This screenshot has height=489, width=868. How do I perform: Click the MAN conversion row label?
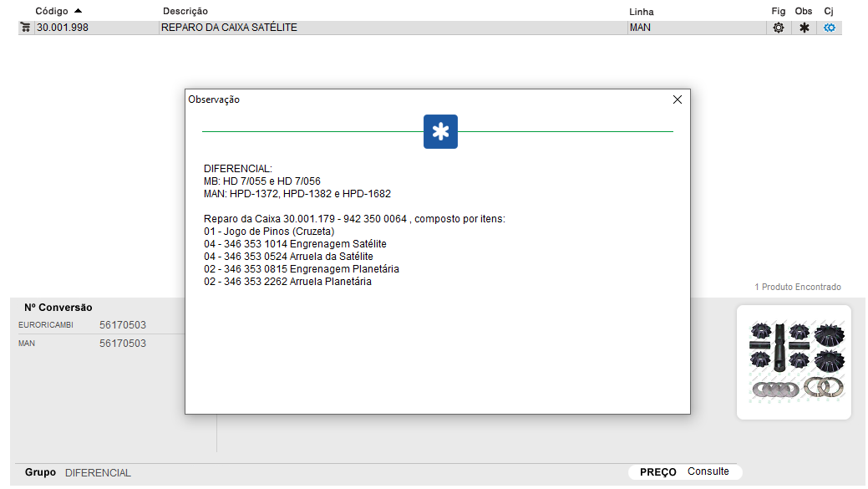click(x=27, y=344)
